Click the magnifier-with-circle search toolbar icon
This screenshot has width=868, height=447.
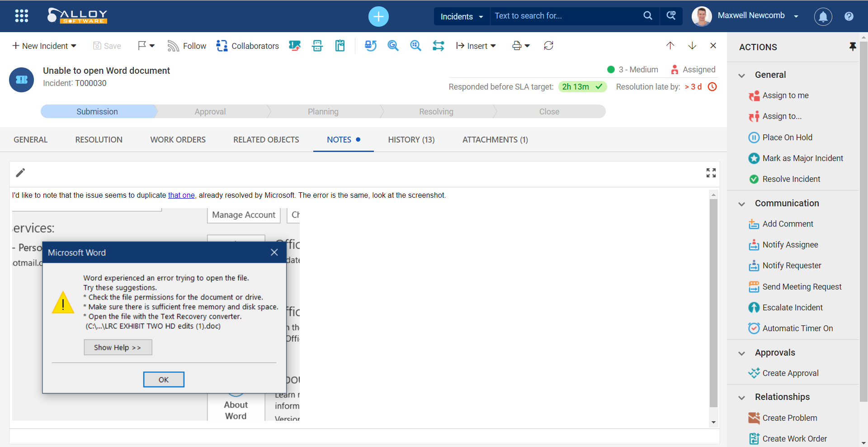pos(393,46)
